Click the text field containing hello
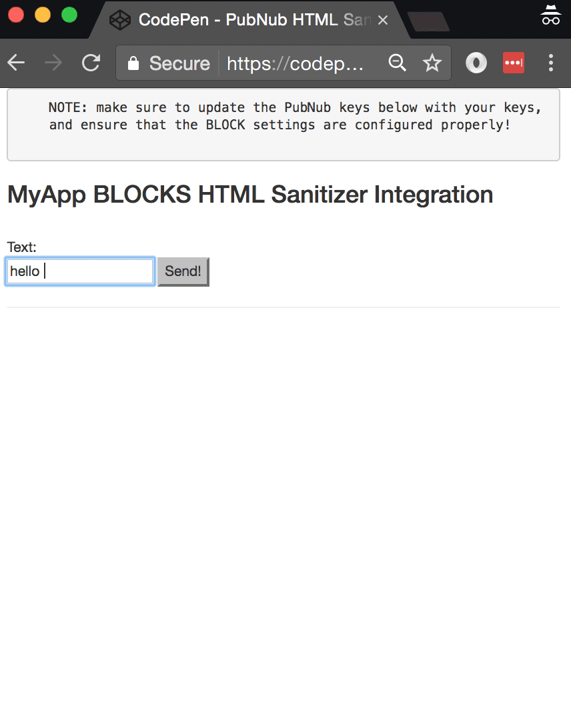Image resolution: width=571 pixels, height=728 pixels. [80, 271]
